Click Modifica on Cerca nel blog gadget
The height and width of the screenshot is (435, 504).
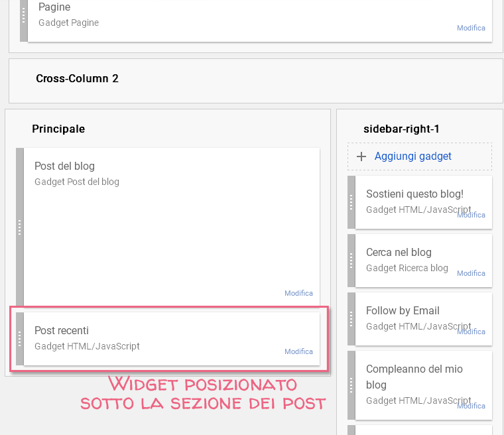coord(472,273)
